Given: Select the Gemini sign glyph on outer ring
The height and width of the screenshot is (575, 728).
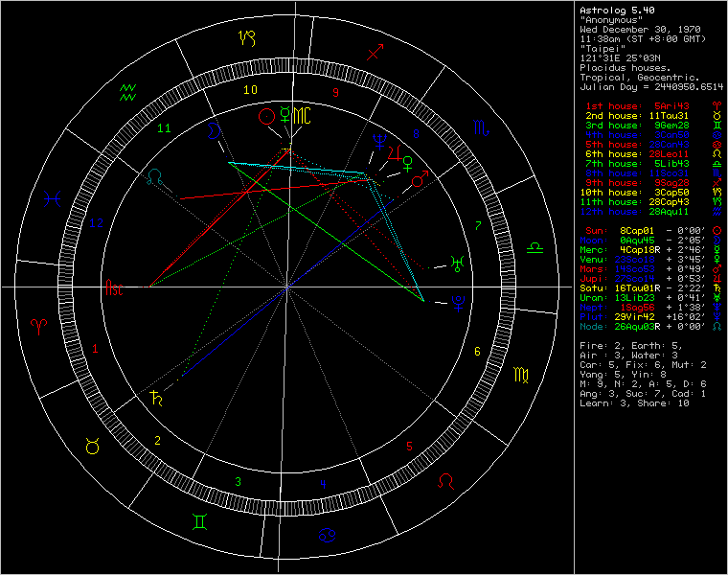Looking at the screenshot, I should [x=199, y=521].
